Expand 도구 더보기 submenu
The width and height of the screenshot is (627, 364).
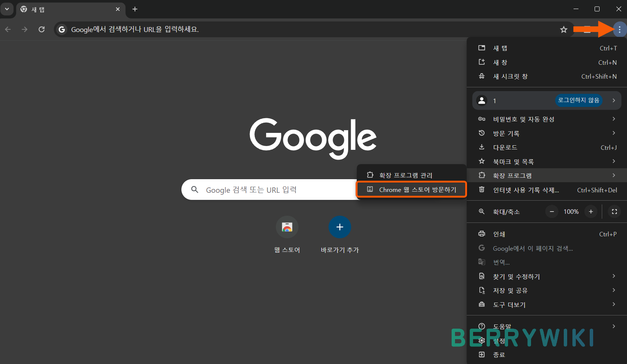pos(547,305)
